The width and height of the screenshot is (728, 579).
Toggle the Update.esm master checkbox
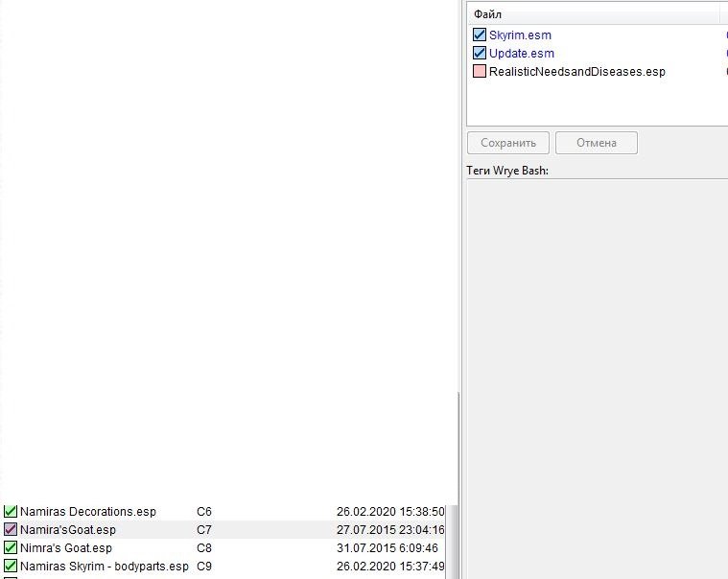click(x=480, y=54)
